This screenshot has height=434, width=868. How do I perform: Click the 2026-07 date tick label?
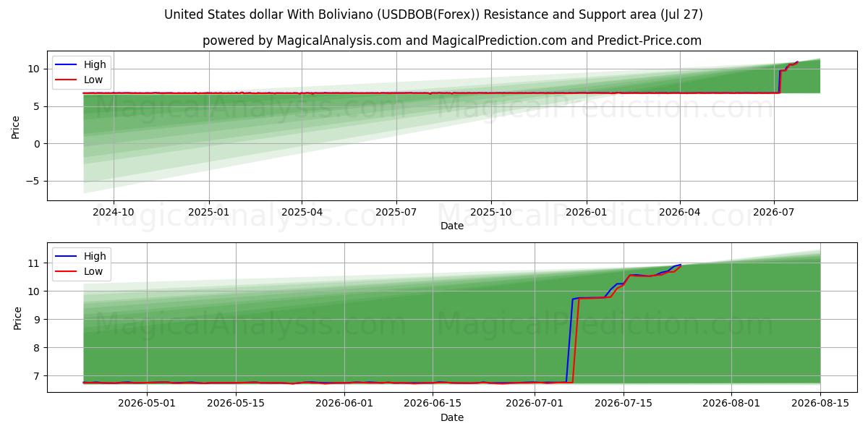[774, 213]
